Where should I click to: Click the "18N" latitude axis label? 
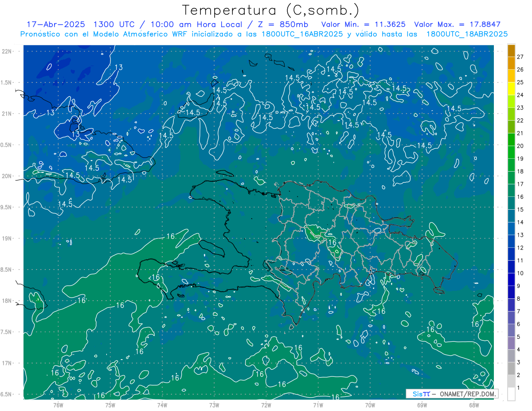click(x=7, y=301)
